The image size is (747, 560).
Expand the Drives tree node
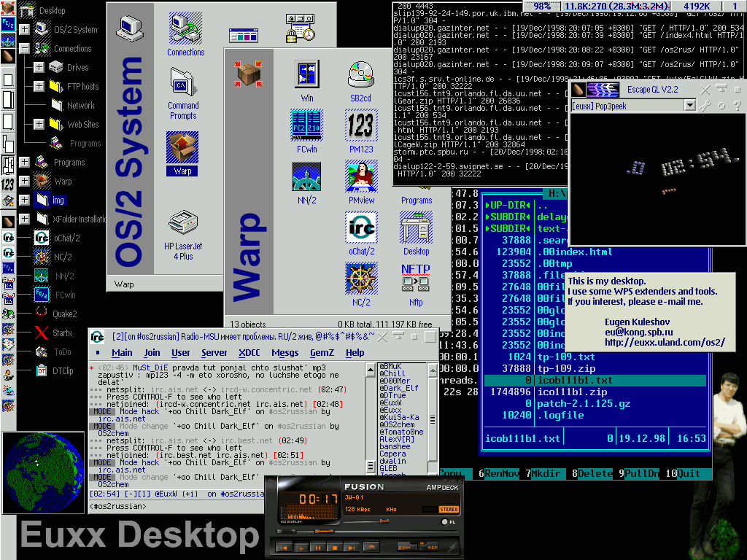coord(39,67)
